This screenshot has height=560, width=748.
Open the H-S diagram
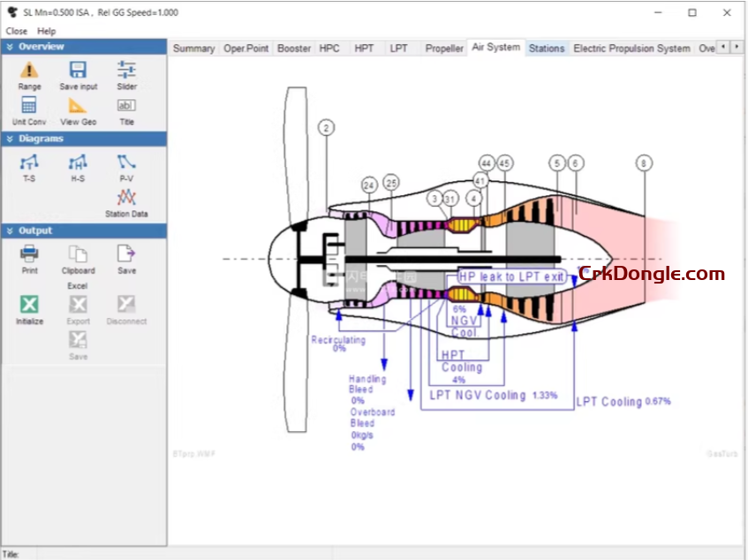pos(78,163)
